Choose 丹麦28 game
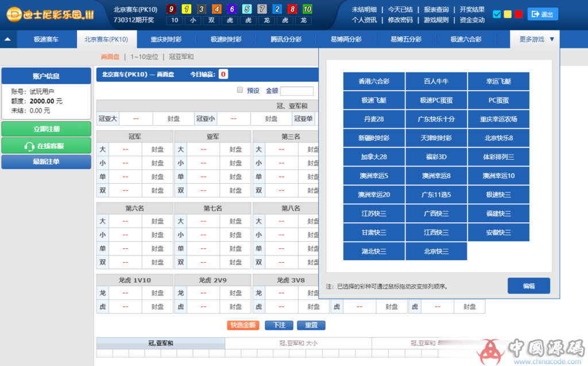Viewport: 588px width, 366px height. (x=374, y=119)
